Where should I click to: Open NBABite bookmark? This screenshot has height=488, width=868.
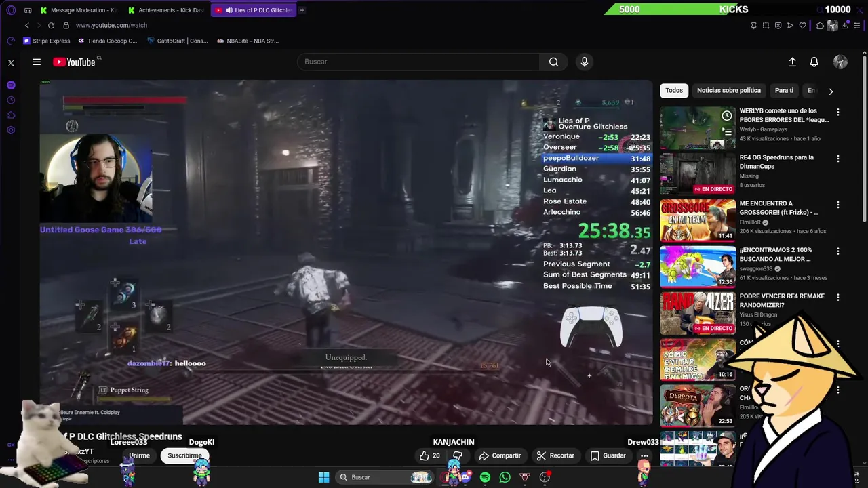click(248, 41)
